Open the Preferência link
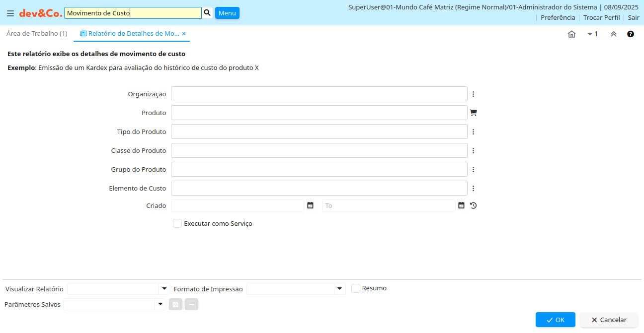This screenshot has width=644, height=333. [558, 17]
